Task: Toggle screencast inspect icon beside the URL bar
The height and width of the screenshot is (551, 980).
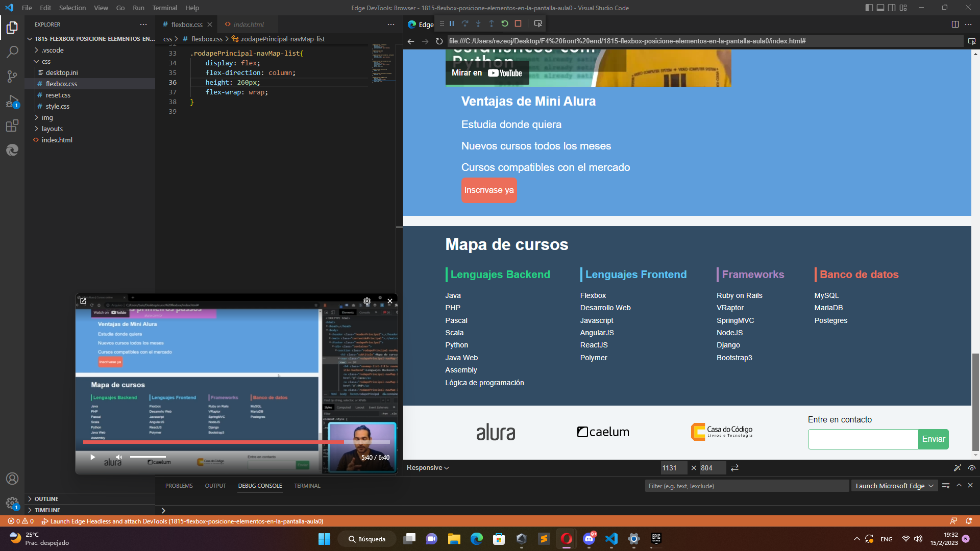Action: 972,41
